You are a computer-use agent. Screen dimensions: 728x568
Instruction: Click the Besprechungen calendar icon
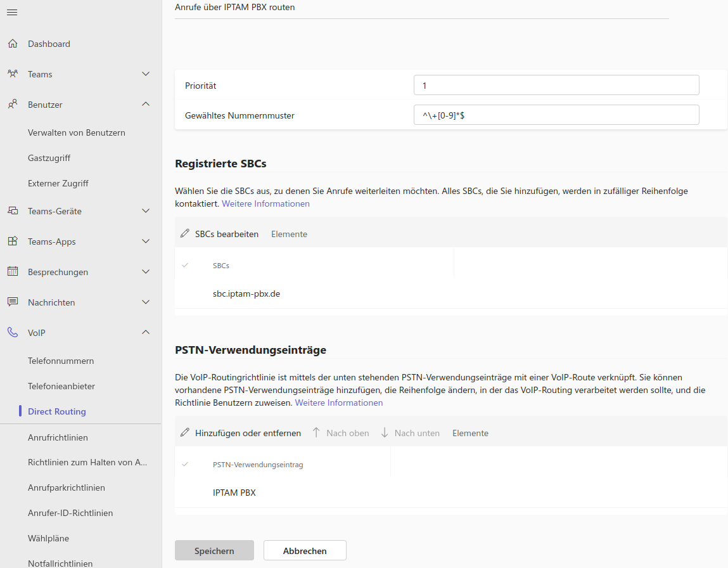coord(13,272)
